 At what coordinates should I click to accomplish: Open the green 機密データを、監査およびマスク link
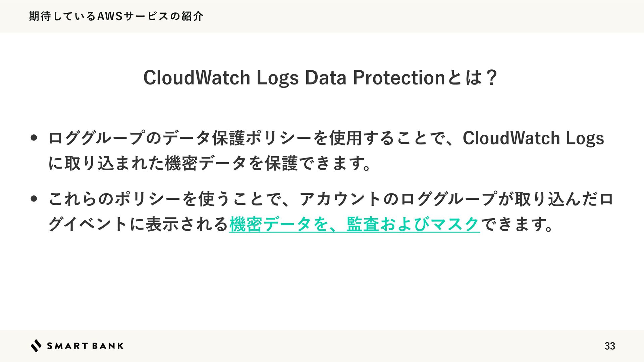coord(355,224)
